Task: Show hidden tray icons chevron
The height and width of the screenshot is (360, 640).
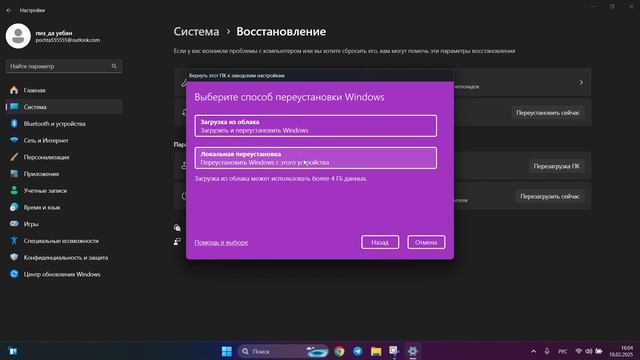Action: coord(533,351)
